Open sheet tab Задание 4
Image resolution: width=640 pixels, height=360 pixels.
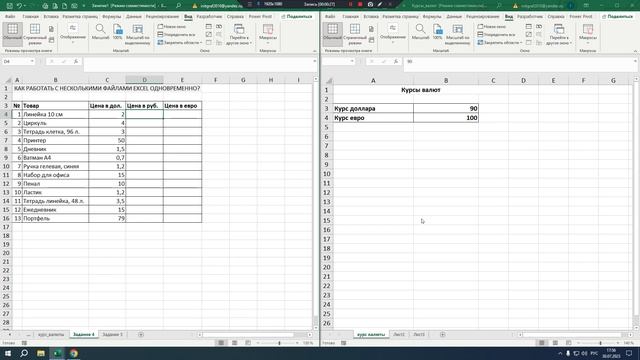point(84,334)
